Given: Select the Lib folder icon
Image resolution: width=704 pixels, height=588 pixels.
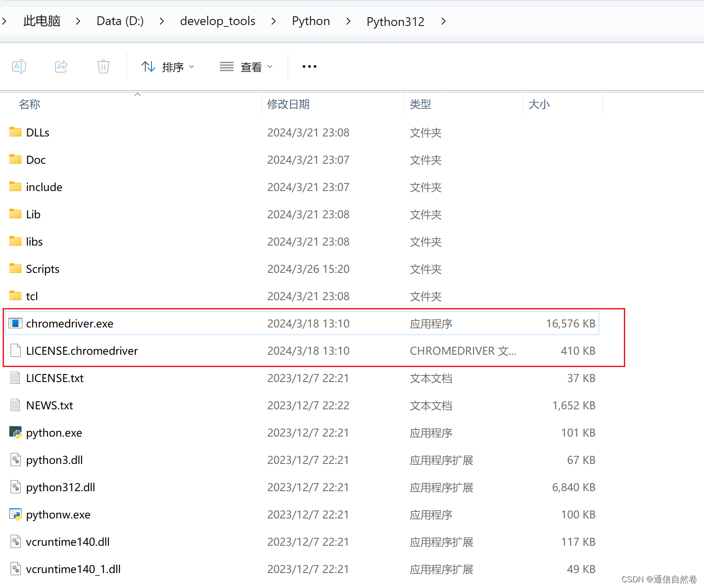Looking at the screenshot, I should tap(15, 214).
